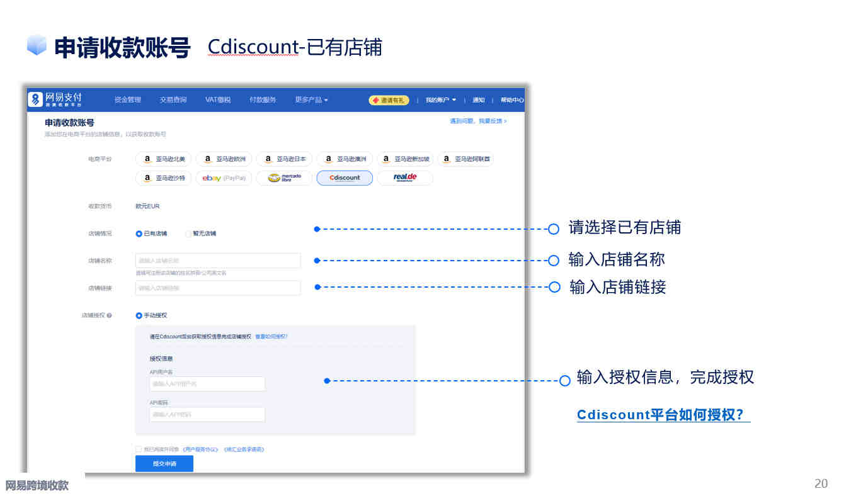Select the real.de platform
Image resolution: width=868 pixels, height=496 pixels.
405,178
